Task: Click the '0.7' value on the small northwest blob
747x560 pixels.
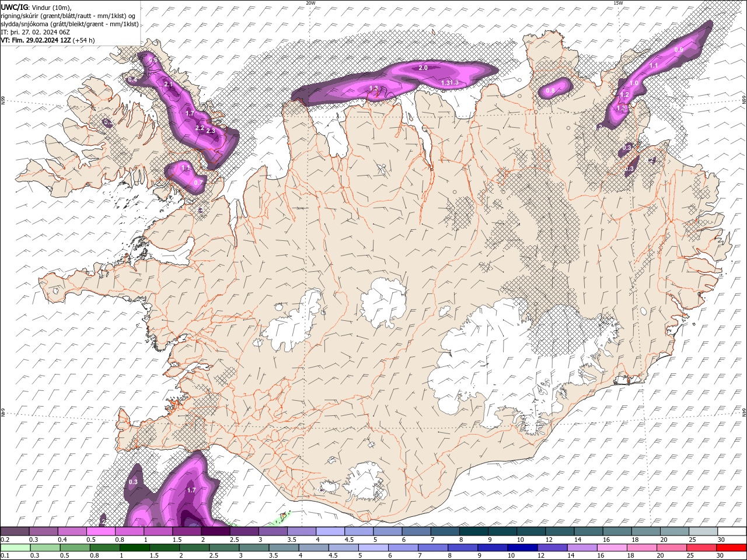Action: pos(198,183)
